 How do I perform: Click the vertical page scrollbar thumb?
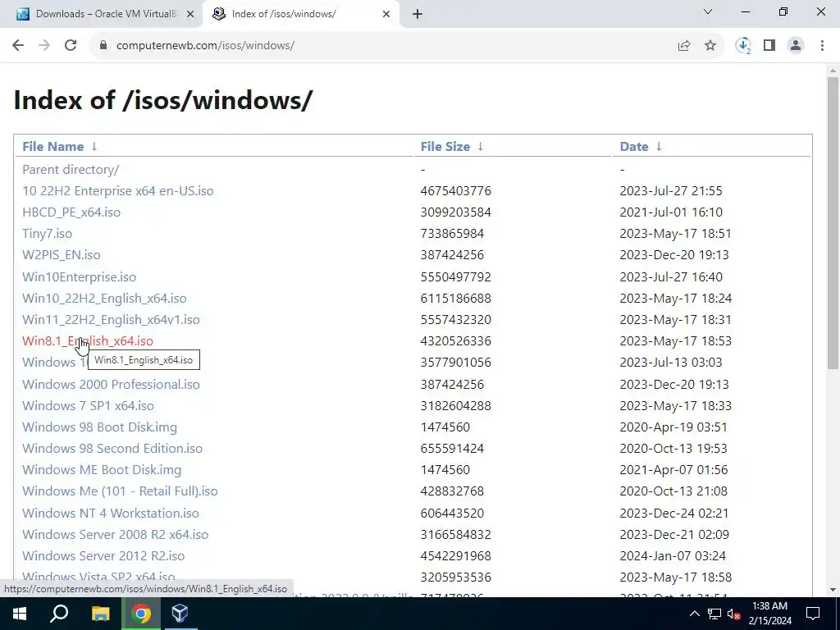833,222
